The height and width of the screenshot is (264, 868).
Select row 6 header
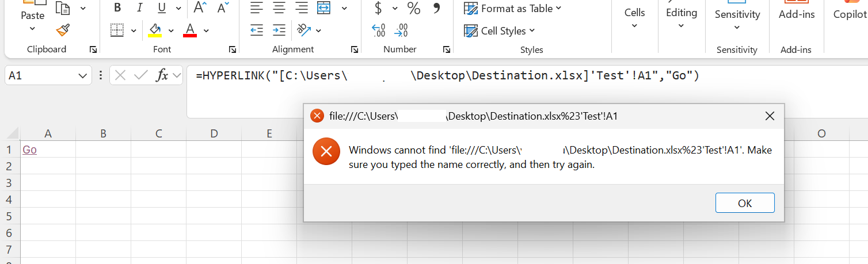point(9,233)
